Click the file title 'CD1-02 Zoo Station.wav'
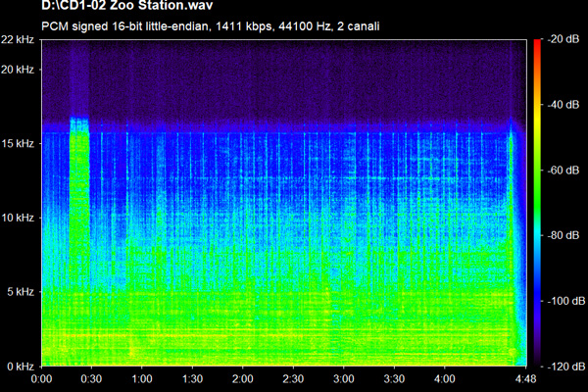 (127, 5)
